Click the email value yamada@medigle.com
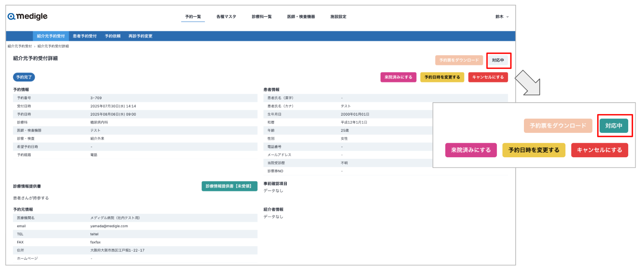Image resolution: width=644 pixels, height=271 pixels. (x=109, y=226)
